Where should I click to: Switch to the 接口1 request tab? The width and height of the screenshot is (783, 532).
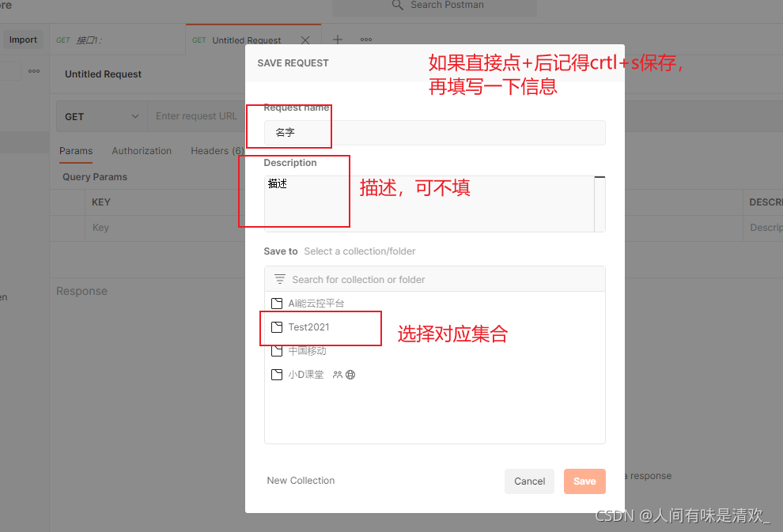pyautogui.click(x=118, y=40)
